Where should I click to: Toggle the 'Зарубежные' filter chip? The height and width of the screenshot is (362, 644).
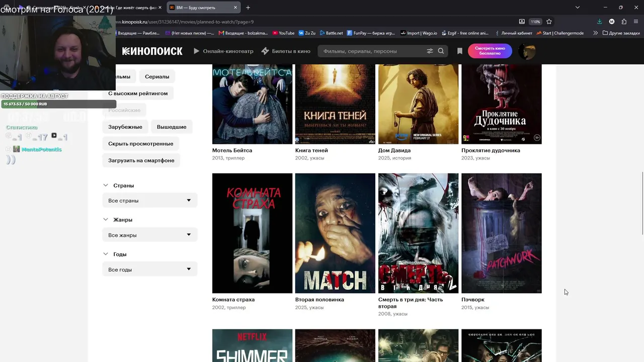coord(125,127)
